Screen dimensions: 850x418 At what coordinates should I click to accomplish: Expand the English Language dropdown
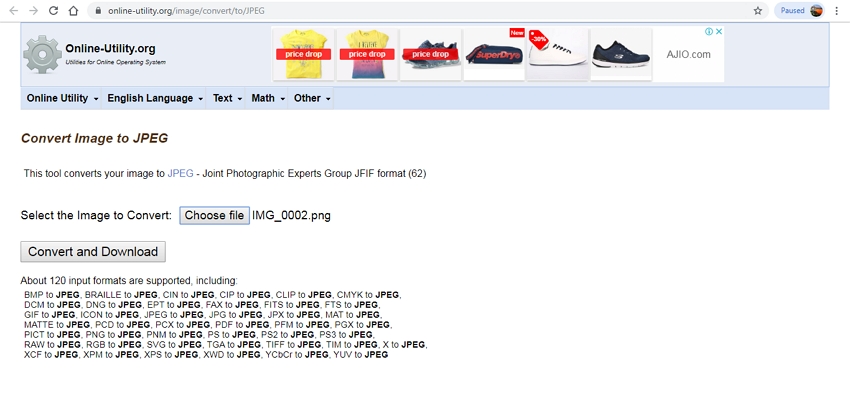155,99
